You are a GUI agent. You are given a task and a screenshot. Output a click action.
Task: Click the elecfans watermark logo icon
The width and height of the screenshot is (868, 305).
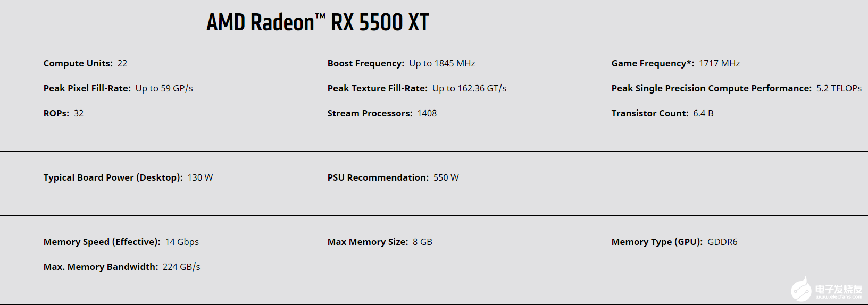(802, 289)
